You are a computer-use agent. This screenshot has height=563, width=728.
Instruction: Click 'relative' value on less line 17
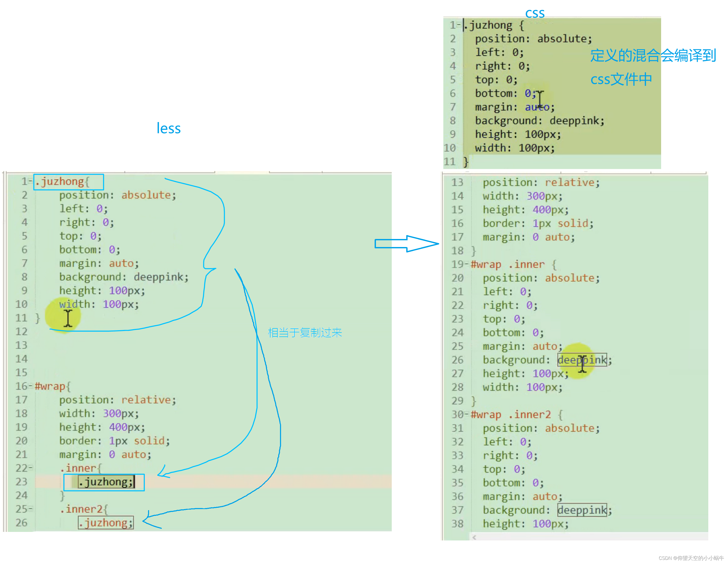coord(146,400)
